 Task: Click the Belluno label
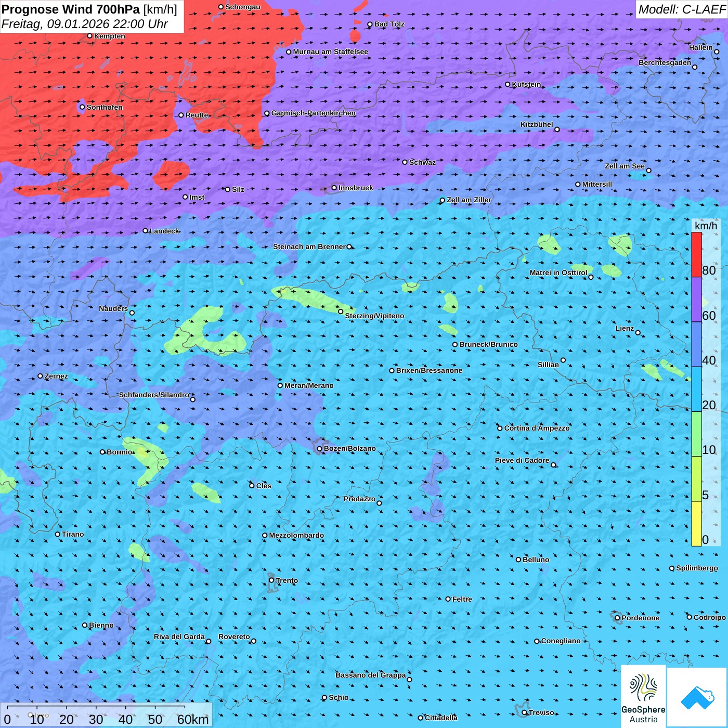tap(536, 560)
